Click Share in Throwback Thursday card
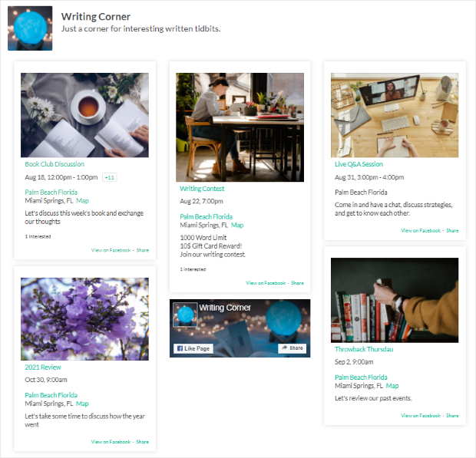476x458 pixels. click(x=452, y=416)
